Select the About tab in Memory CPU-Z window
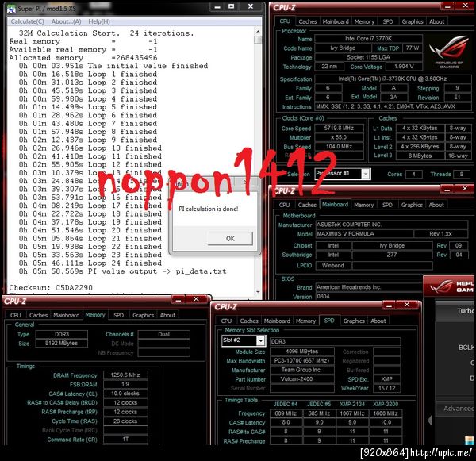The height and width of the screenshot is (461, 476). point(167,315)
